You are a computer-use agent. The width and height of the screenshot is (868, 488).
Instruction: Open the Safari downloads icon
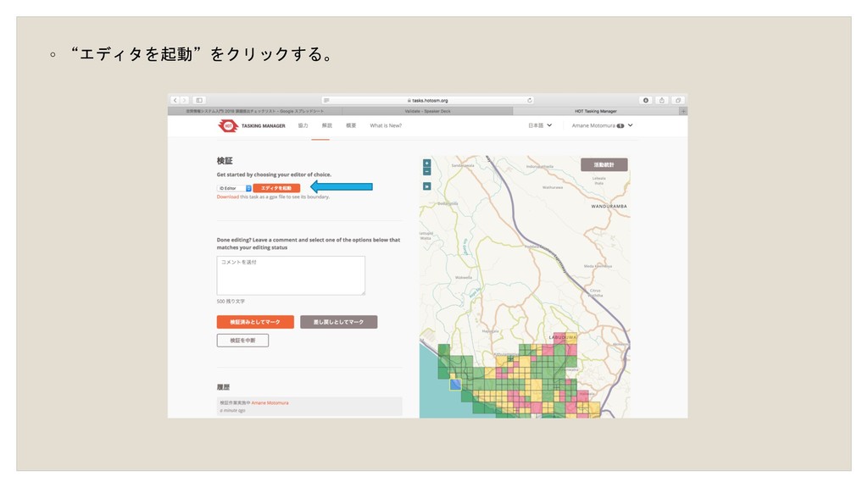click(645, 100)
